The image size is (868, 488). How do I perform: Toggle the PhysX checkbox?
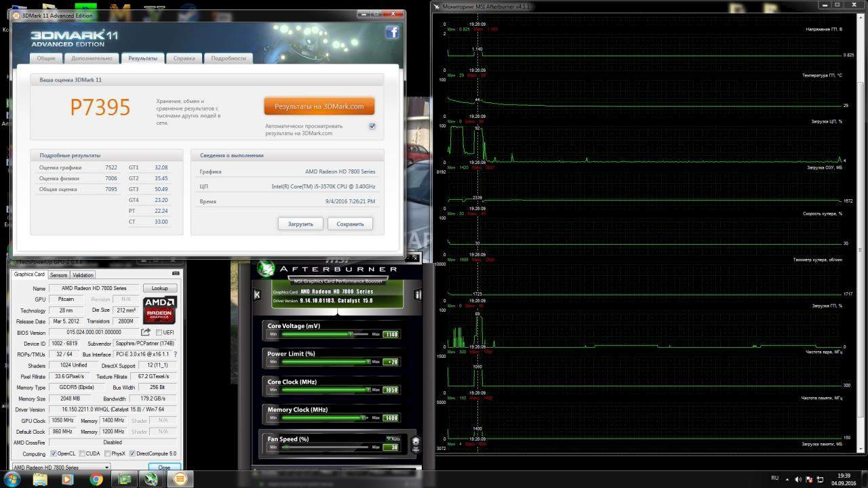106,453
